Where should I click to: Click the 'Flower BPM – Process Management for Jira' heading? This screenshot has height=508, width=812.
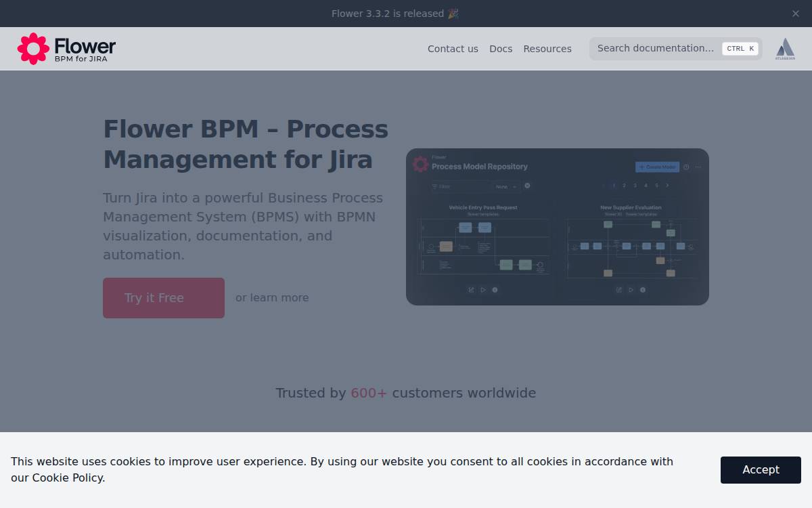pos(246,144)
